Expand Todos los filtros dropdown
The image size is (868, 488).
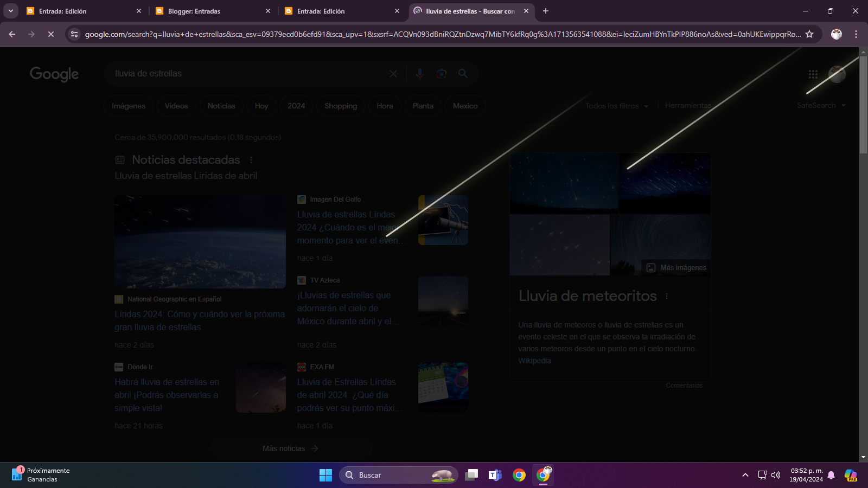(617, 106)
